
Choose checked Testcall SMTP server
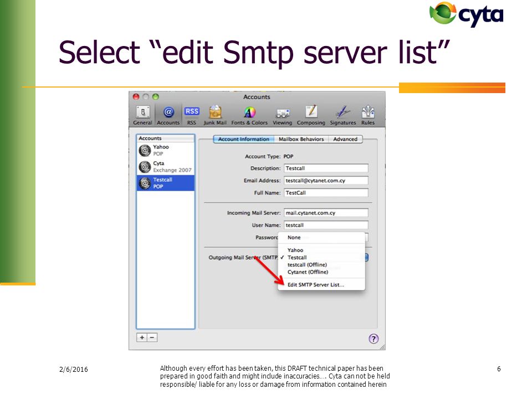[321, 258]
